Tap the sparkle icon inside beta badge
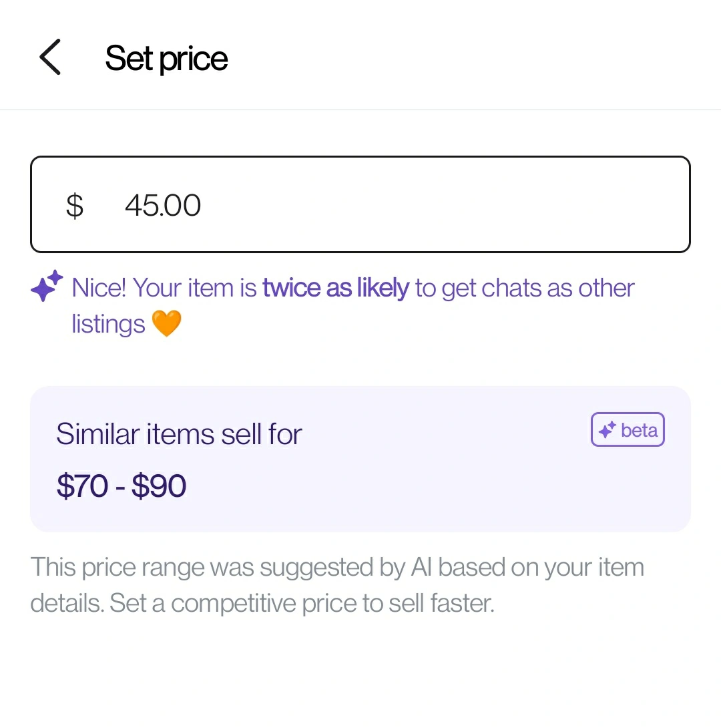This screenshot has height=728, width=721. 607,430
